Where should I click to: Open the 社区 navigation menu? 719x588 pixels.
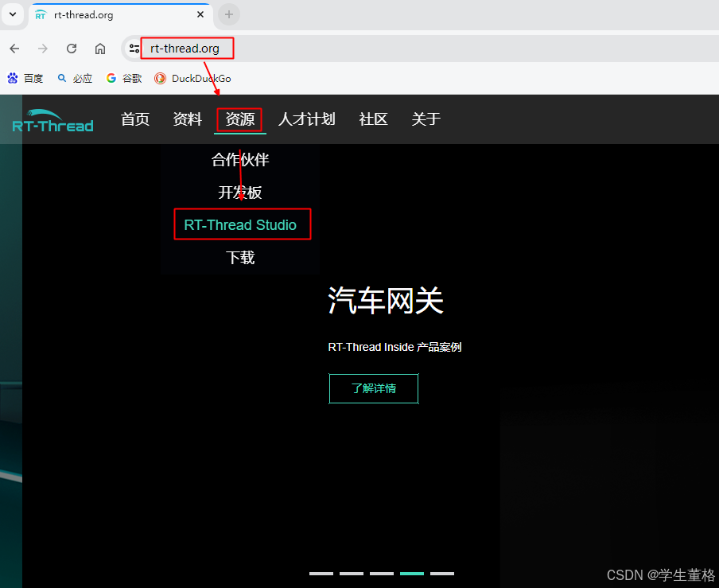373,119
